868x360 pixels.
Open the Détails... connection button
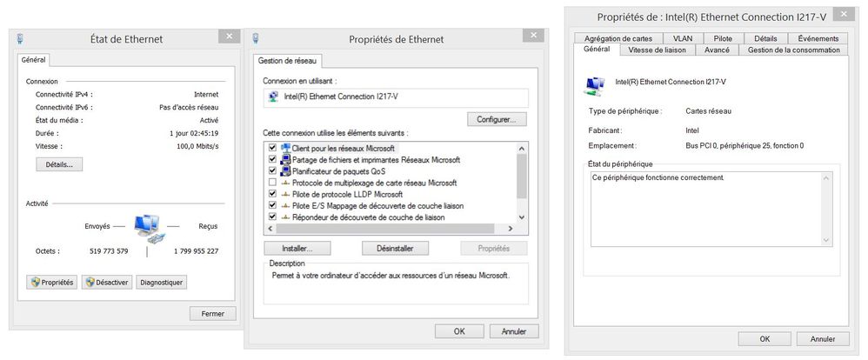click(59, 163)
